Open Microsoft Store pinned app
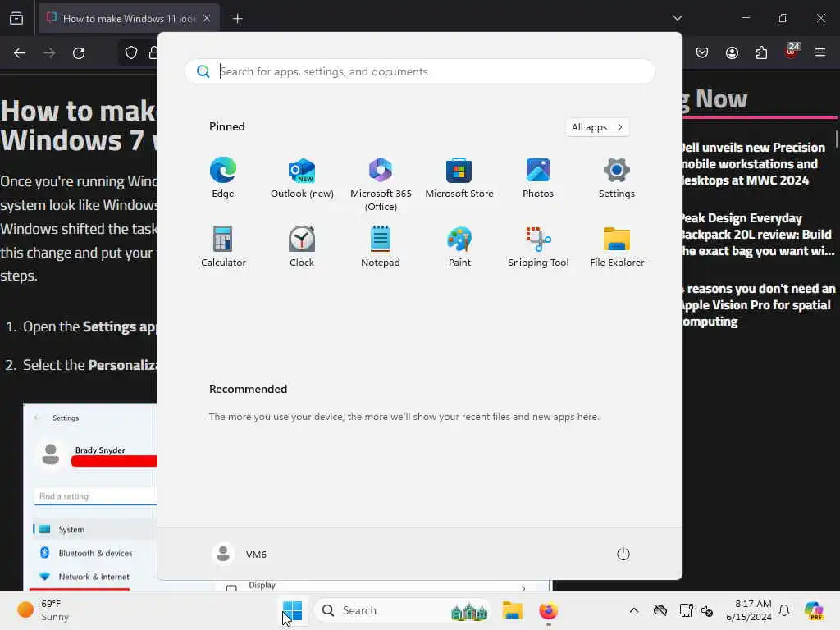840x630 pixels. click(x=459, y=178)
